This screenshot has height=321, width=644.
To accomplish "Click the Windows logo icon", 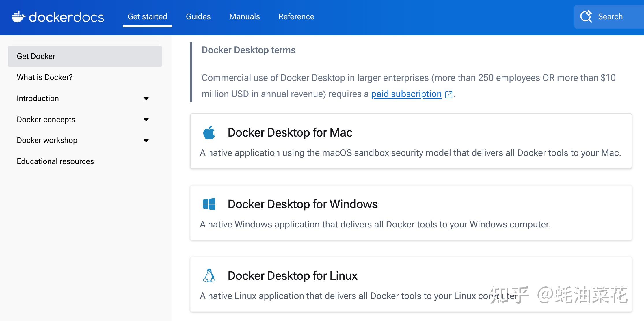I will [209, 204].
